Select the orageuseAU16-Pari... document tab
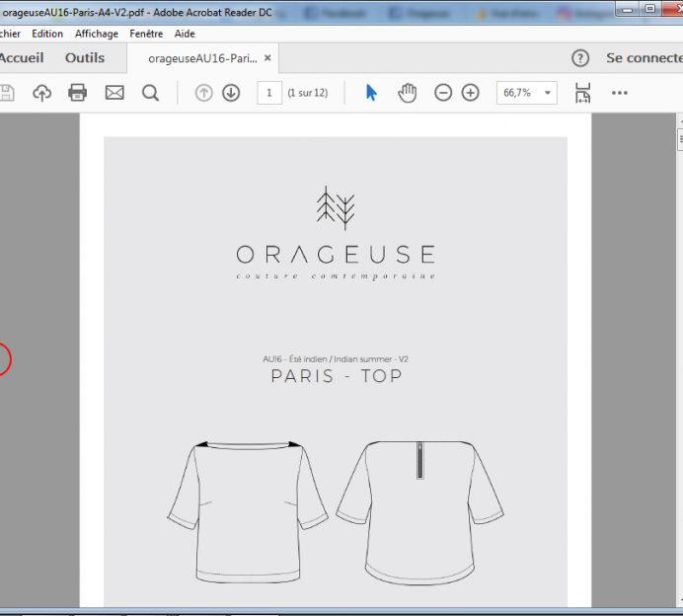 (202, 58)
